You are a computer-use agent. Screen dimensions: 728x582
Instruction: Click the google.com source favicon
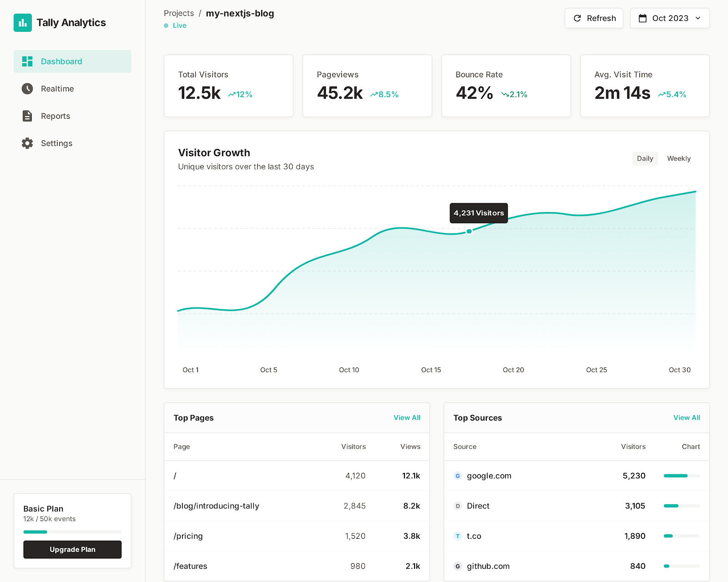[457, 476]
